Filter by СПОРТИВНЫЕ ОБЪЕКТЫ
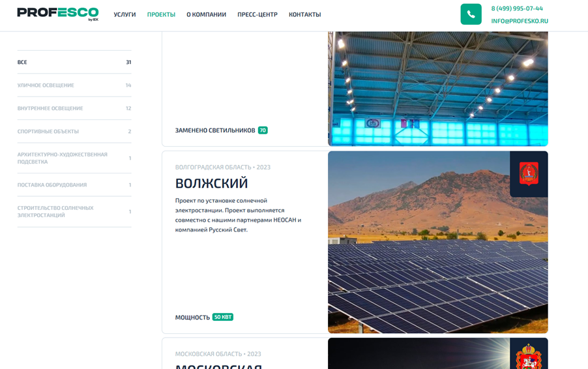The height and width of the screenshot is (369, 588). [74, 131]
